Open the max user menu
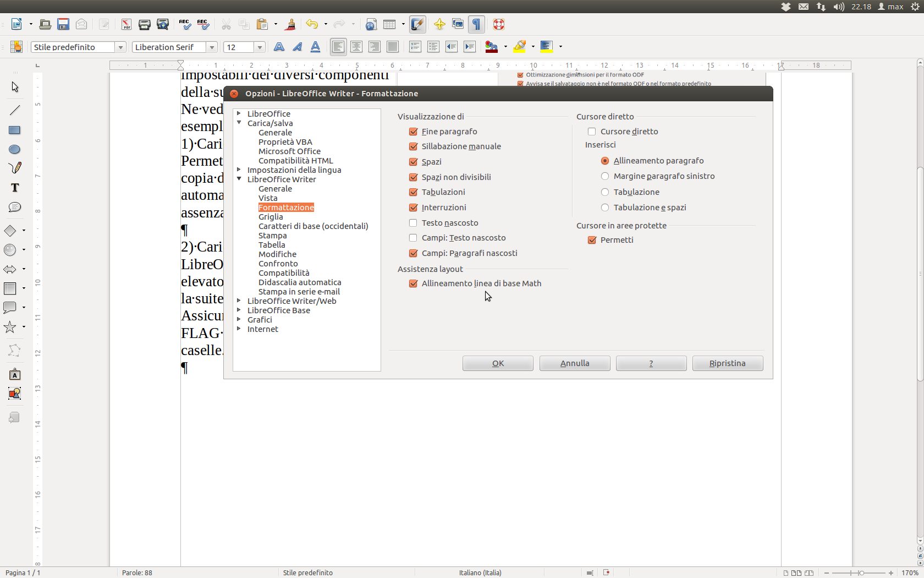The width and height of the screenshot is (924, 578). [x=891, y=7]
